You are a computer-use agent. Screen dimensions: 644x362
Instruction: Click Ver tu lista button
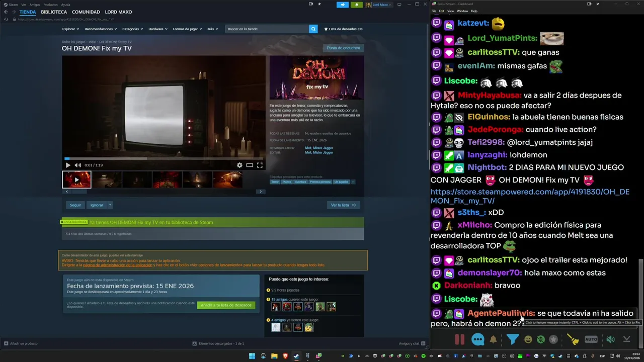343,205
